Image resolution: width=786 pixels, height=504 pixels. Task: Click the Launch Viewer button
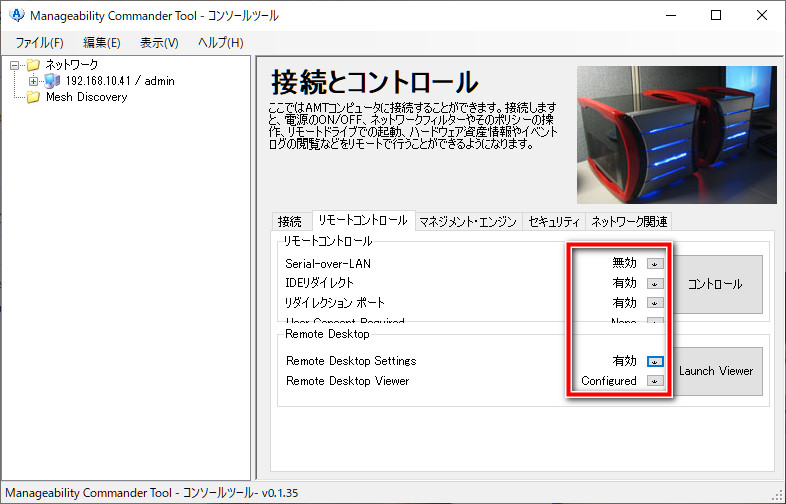[716, 371]
